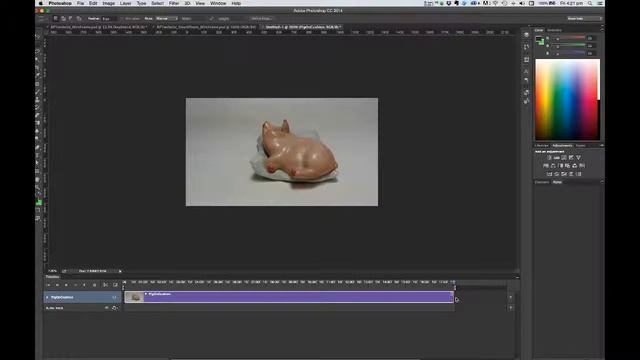Step to next frame in timeline
The width and height of the screenshot is (640, 360).
pyautogui.click(x=76, y=285)
